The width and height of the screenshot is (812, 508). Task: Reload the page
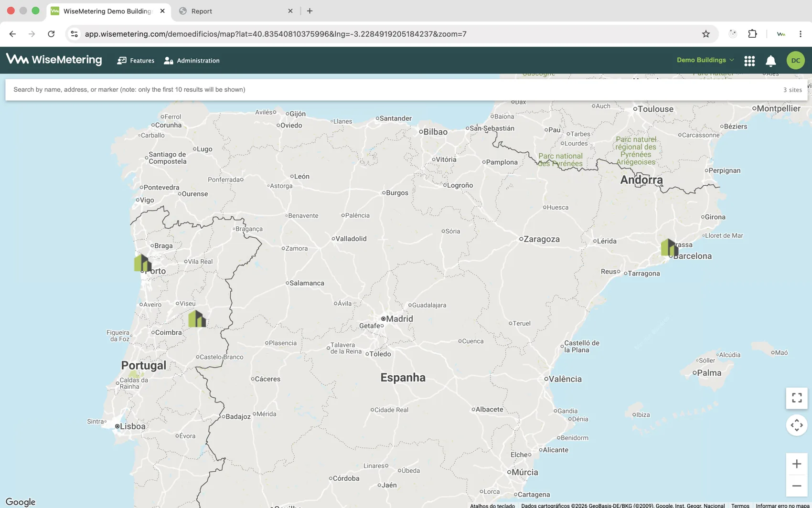pyautogui.click(x=51, y=34)
